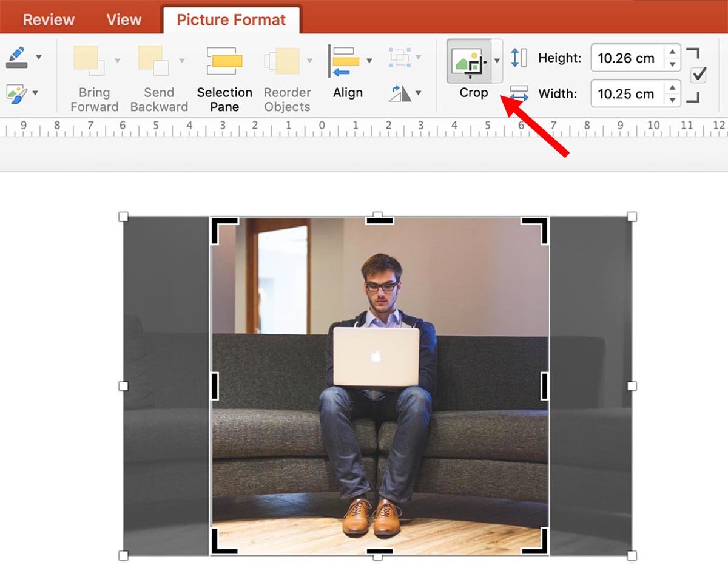Viewport: 728px width, 565px height.
Task: Click the Rotate objects icon
Action: point(400,93)
